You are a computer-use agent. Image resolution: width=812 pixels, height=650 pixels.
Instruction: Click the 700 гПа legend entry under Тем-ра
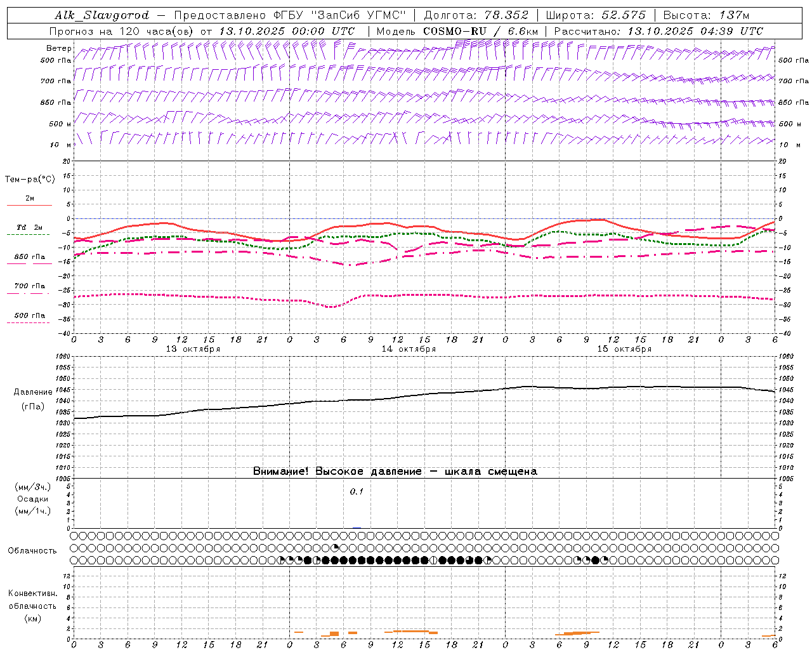(x=29, y=286)
